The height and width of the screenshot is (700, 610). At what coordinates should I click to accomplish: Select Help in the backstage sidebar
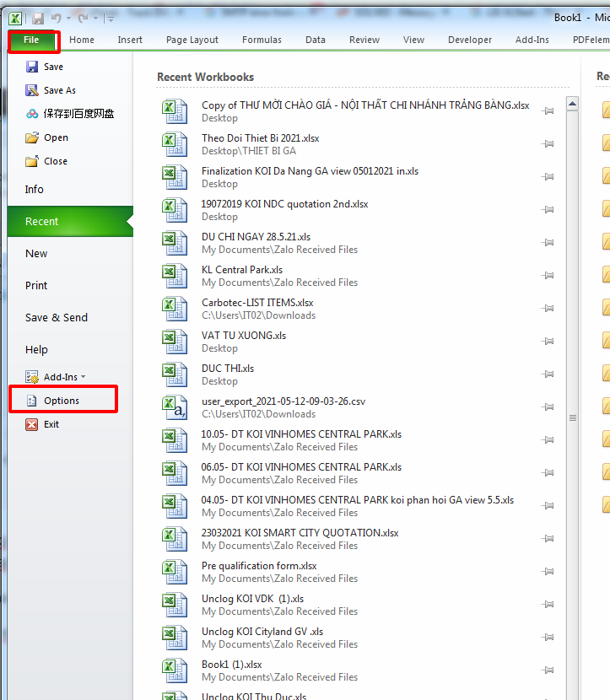[x=36, y=351]
